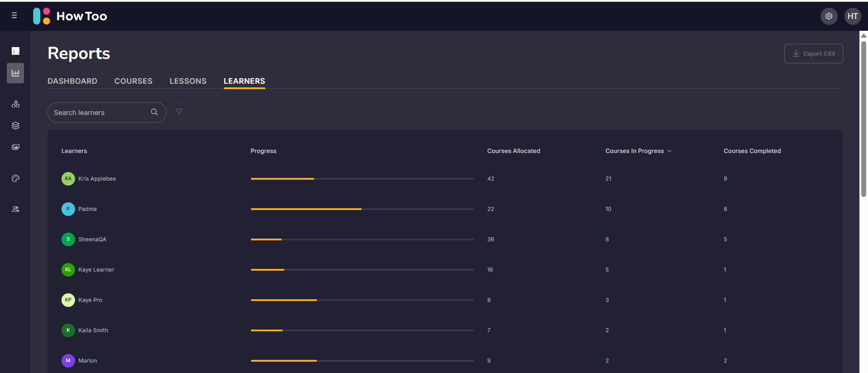Viewport: 868px width, 373px height.
Task: Open the HT user avatar menu
Action: click(x=853, y=16)
